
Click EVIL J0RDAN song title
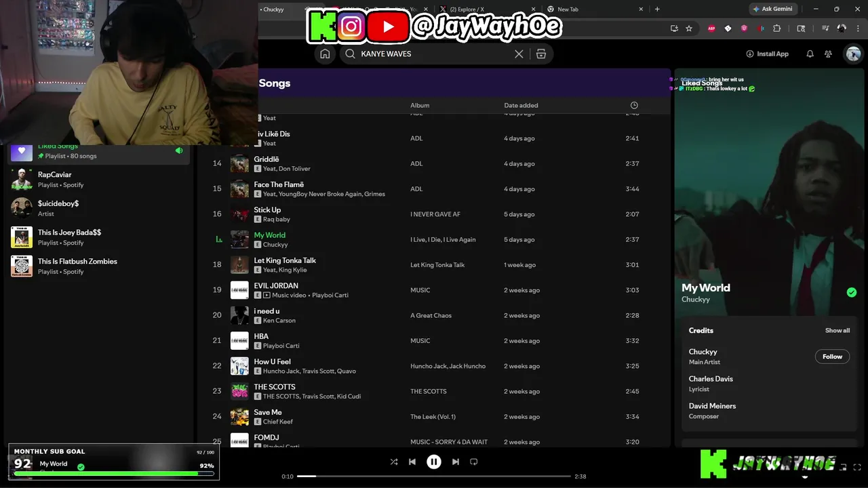point(276,286)
